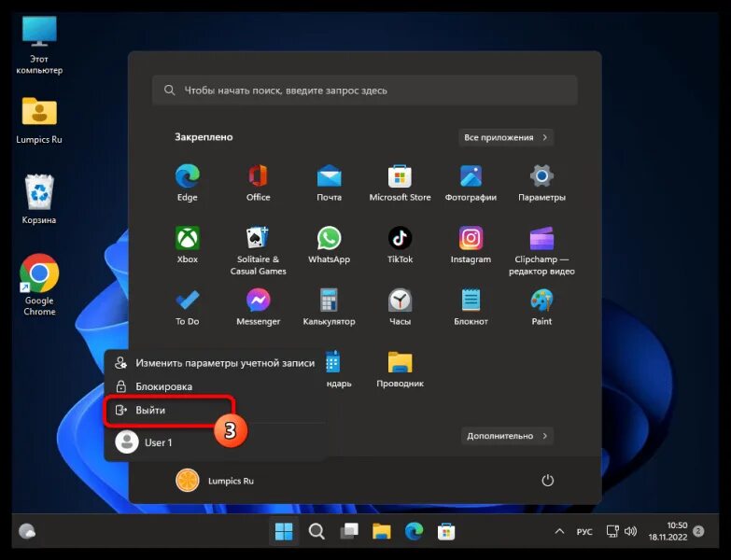Open taskbar search magnifier
The width and height of the screenshot is (731, 560).
(316, 531)
